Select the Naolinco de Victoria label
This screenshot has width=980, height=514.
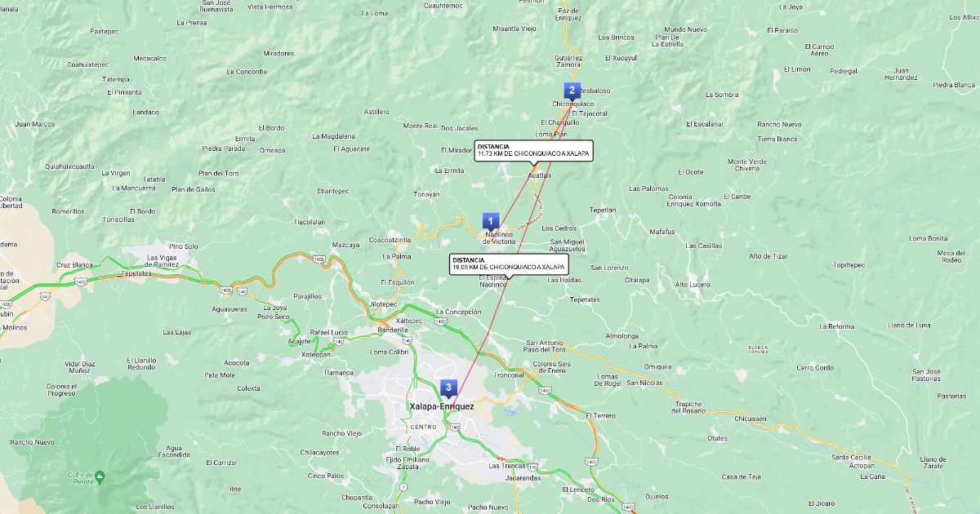(x=498, y=238)
